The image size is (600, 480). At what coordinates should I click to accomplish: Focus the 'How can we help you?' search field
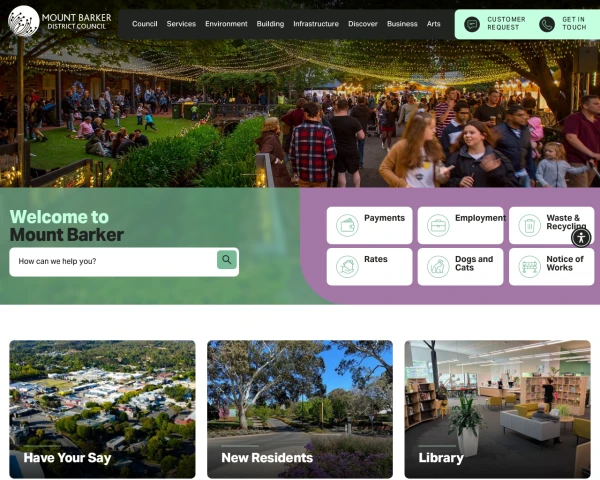click(113, 261)
